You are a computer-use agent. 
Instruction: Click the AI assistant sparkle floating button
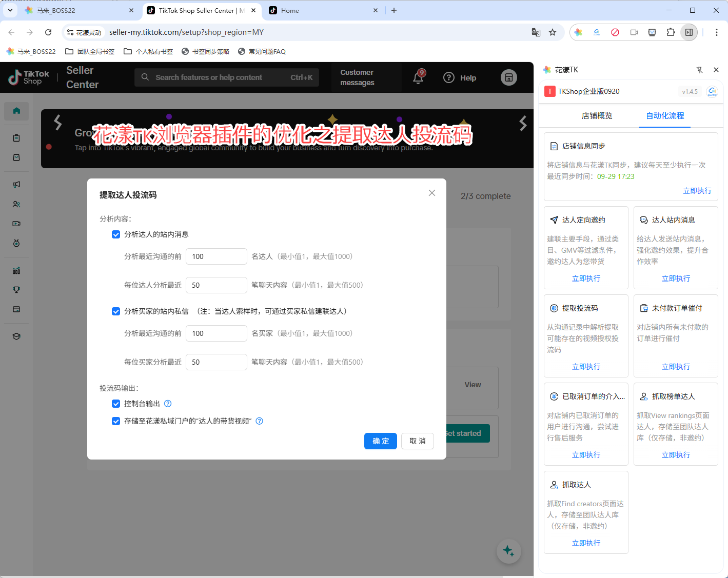(508, 551)
